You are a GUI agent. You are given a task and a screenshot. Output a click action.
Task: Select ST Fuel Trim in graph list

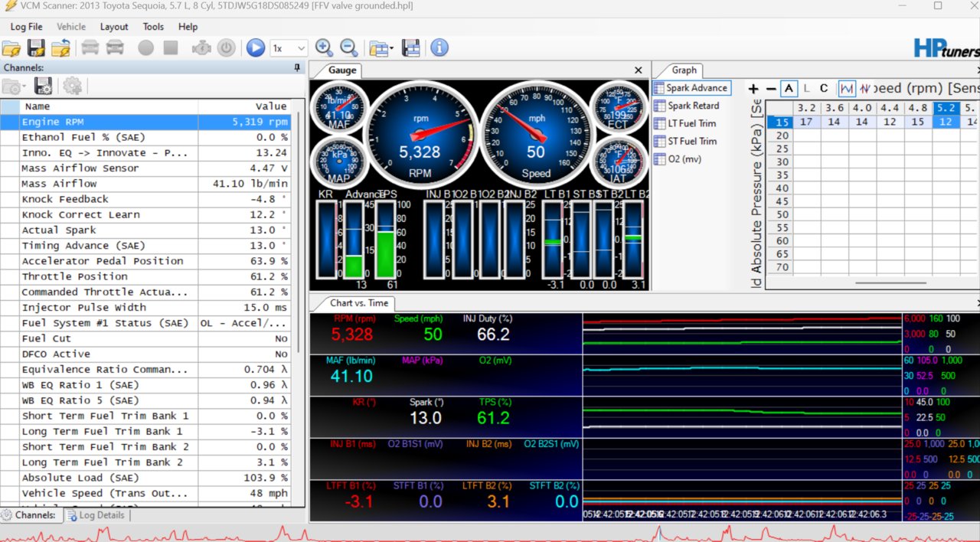pyautogui.click(x=685, y=141)
